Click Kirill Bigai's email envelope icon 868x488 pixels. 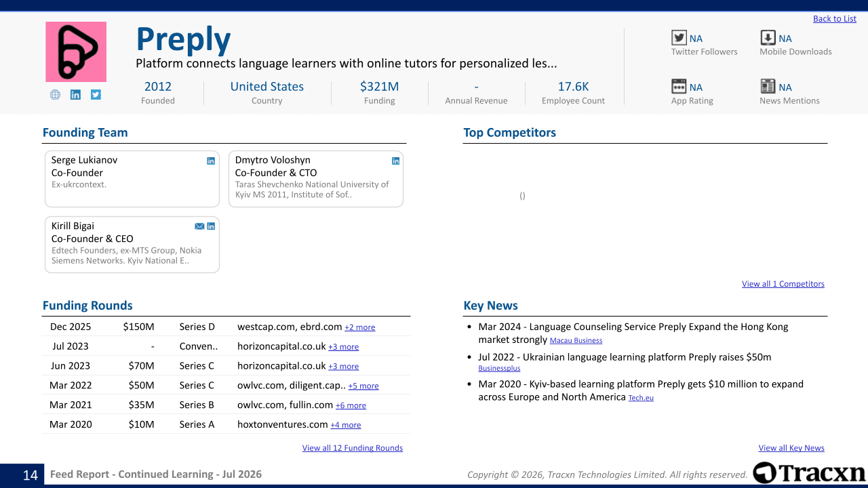[x=199, y=226]
